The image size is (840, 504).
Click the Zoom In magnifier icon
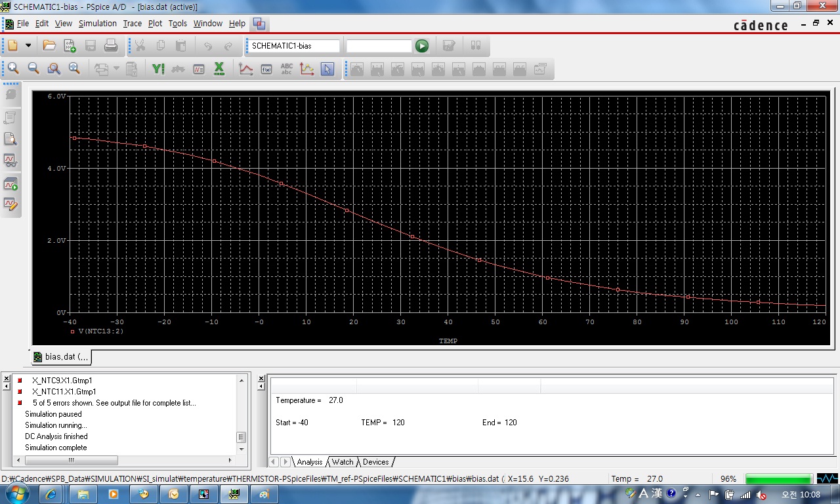tap(13, 68)
